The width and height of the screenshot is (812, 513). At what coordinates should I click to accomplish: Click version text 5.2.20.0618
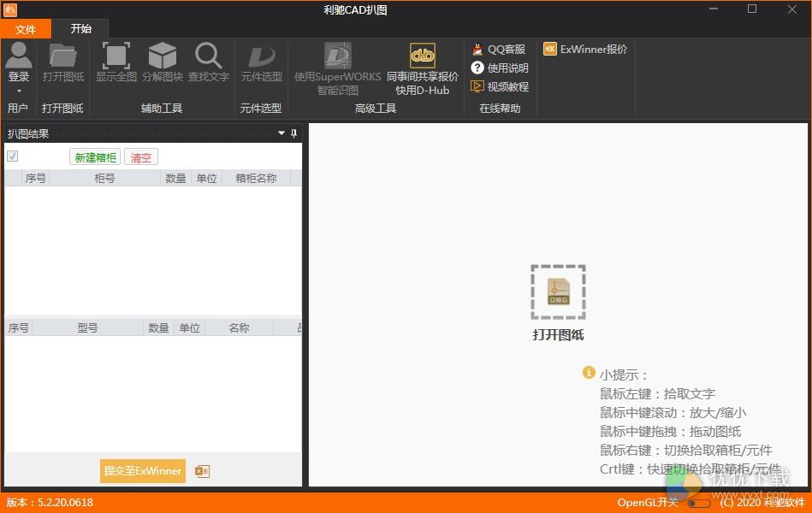pyautogui.click(x=65, y=502)
